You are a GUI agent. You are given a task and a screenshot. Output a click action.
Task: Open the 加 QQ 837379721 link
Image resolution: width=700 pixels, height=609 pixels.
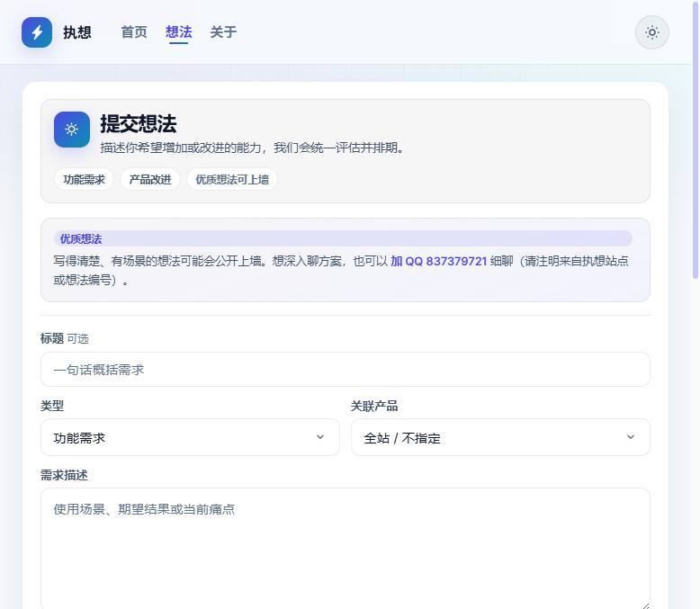pos(438,261)
